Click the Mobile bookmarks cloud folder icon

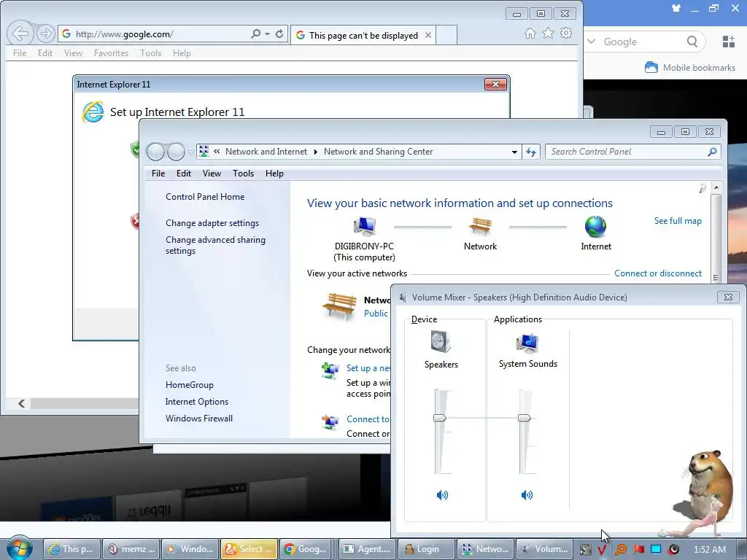point(651,67)
